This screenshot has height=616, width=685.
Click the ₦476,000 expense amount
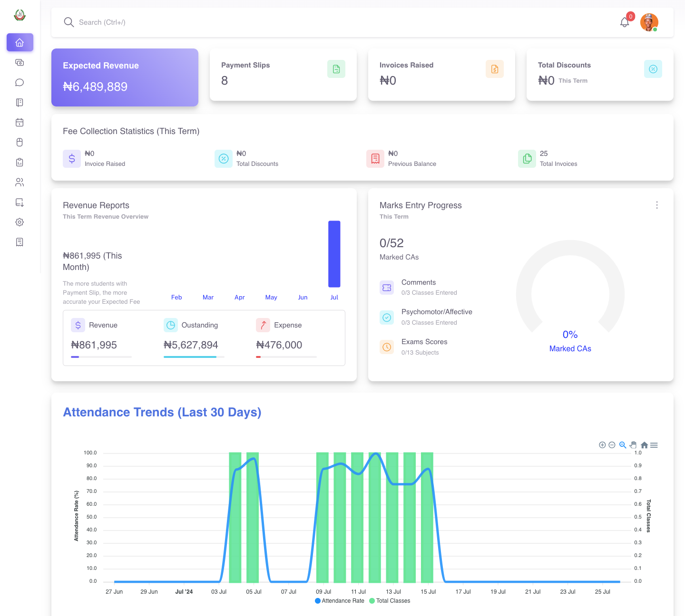(x=279, y=345)
